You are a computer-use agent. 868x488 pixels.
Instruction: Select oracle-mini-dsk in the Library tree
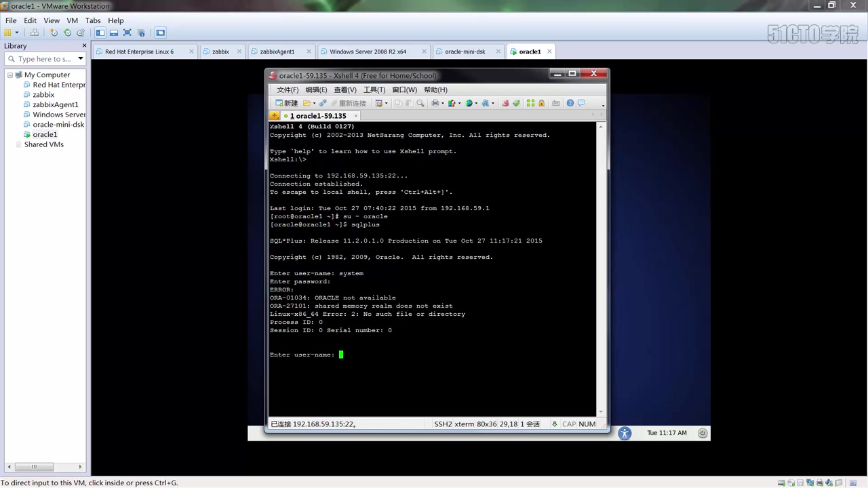click(x=58, y=125)
